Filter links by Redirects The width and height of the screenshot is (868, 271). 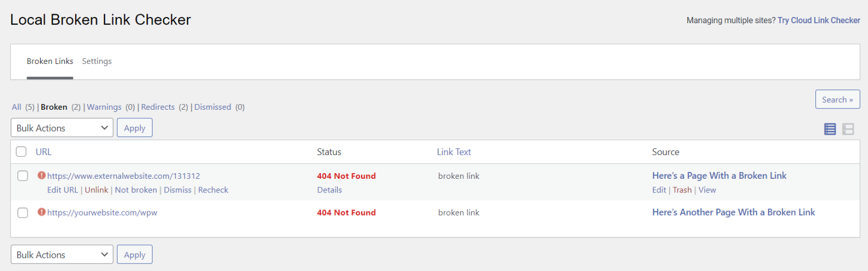(x=158, y=107)
